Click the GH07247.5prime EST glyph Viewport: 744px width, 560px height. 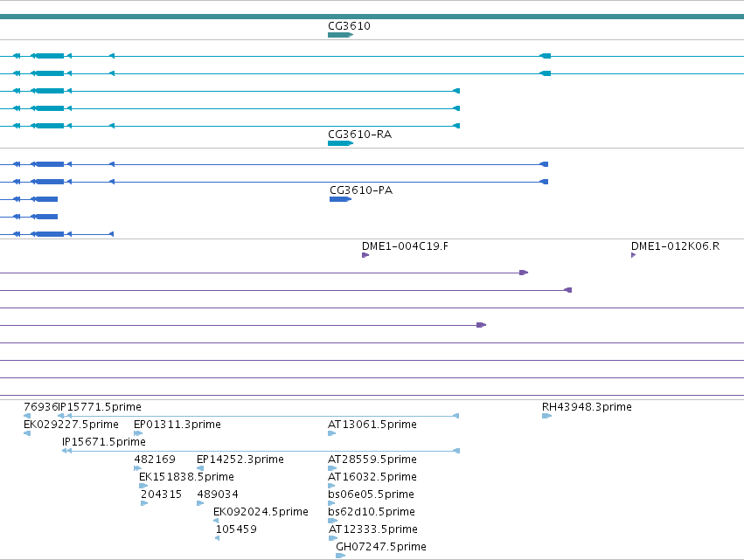tap(341, 556)
